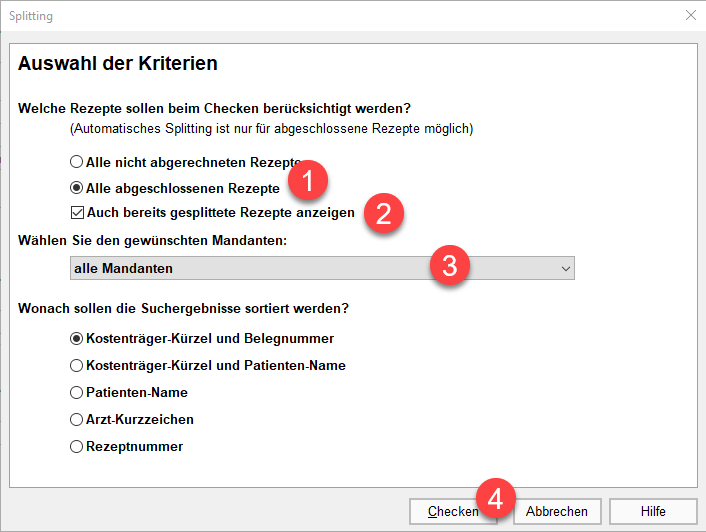706x532 pixels.
Task: Click the red step marker number 3
Action: coord(450,265)
